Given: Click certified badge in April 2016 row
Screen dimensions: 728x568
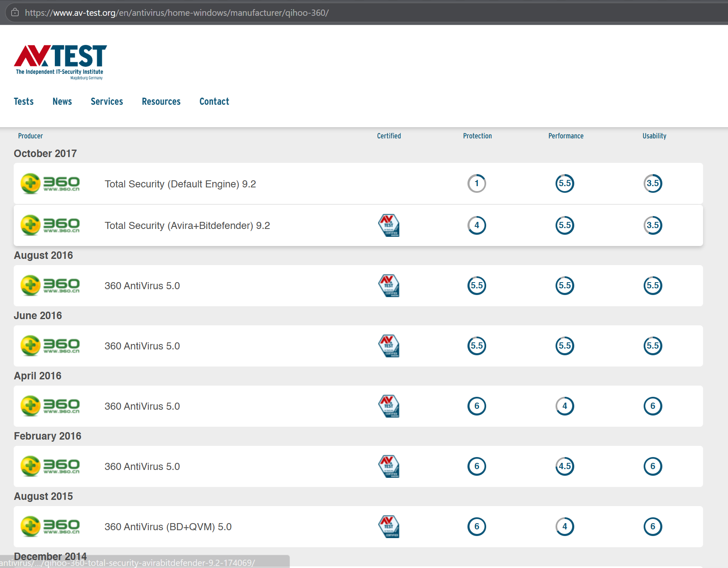Looking at the screenshot, I should point(389,406).
